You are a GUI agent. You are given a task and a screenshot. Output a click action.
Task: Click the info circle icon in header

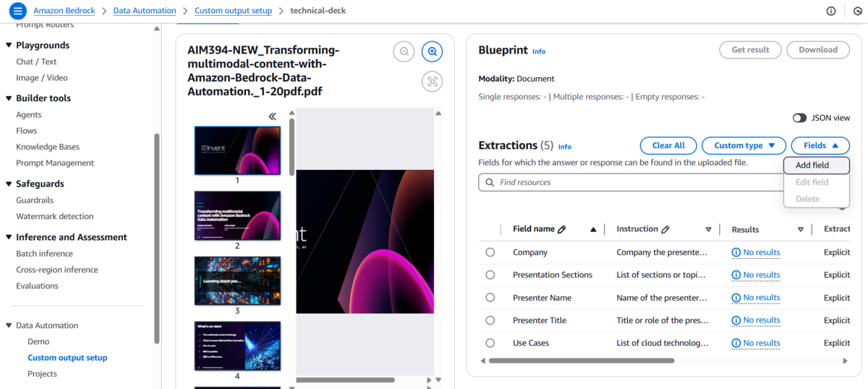[x=831, y=11]
